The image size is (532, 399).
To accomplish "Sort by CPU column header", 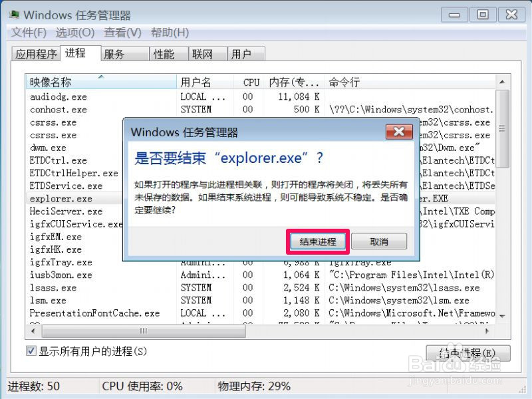I will point(249,82).
